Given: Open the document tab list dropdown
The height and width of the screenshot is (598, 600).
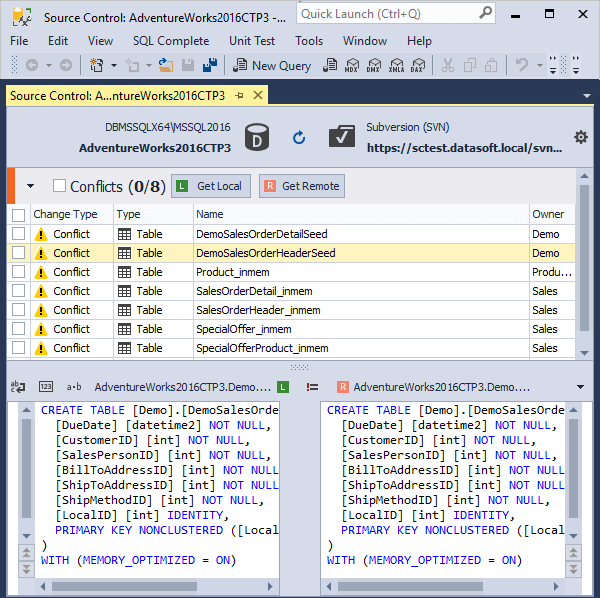Looking at the screenshot, I should pos(587,96).
